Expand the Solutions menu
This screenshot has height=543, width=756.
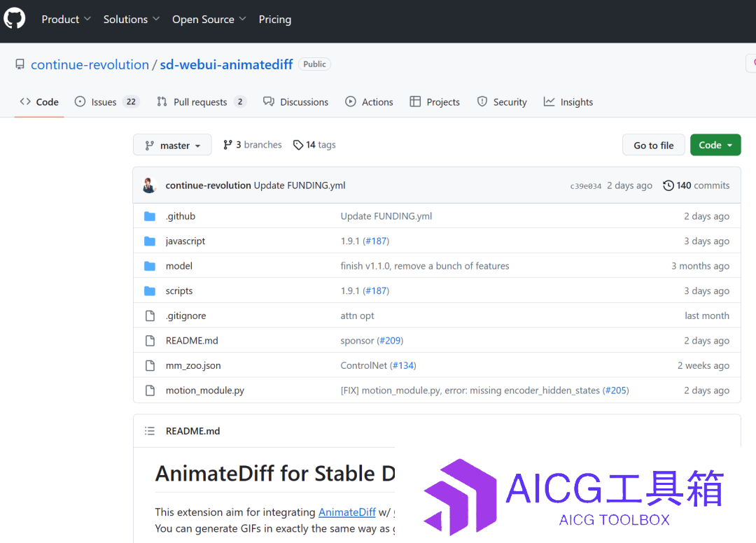coord(131,20)
